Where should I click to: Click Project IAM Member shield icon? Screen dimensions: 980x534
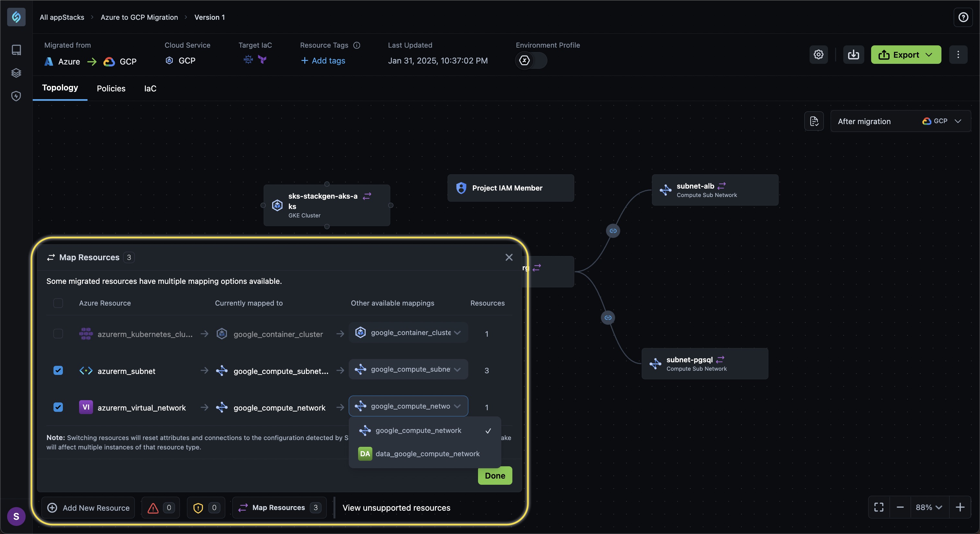(461, 188)
